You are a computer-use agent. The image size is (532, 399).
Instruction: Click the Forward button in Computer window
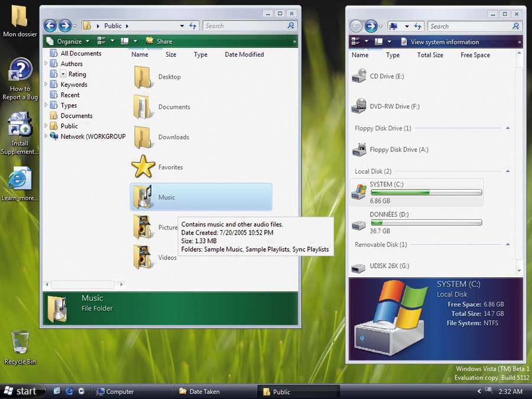371,26
